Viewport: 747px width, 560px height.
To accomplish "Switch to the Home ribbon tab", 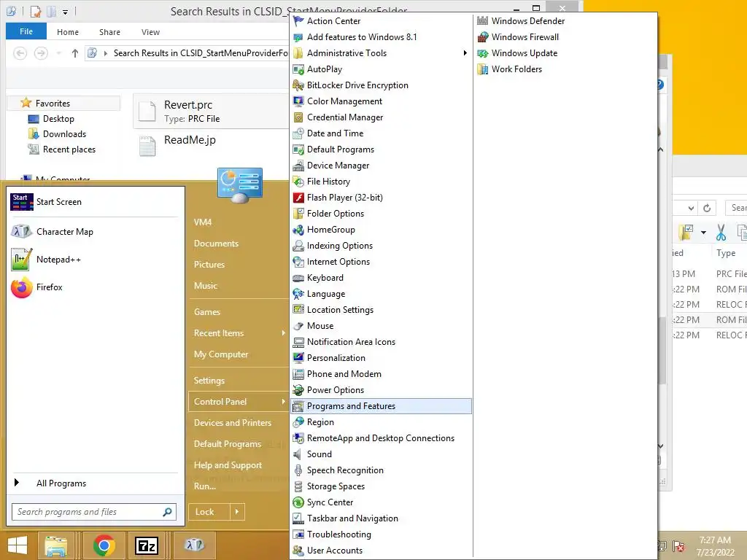I will (x=68, y=32).
